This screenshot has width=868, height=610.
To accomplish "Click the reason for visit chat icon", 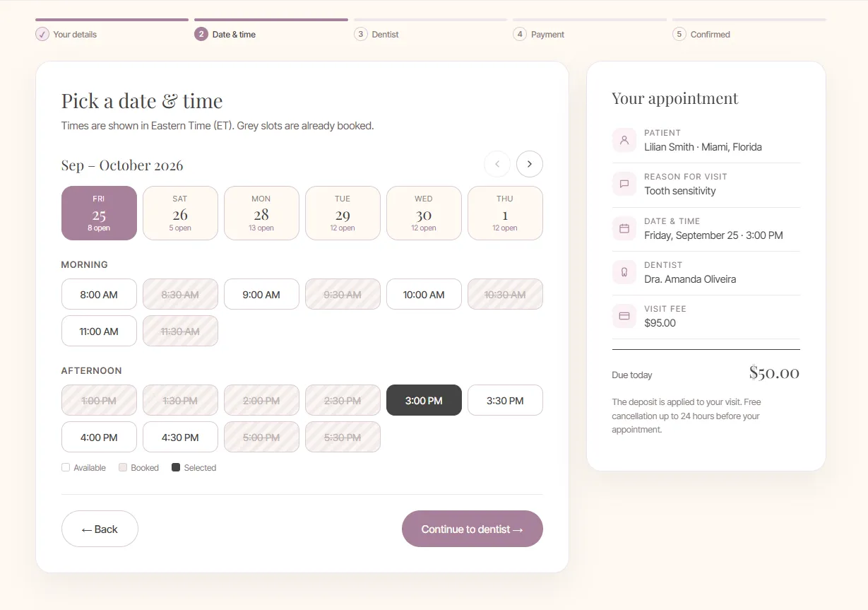I will (624, 184).
